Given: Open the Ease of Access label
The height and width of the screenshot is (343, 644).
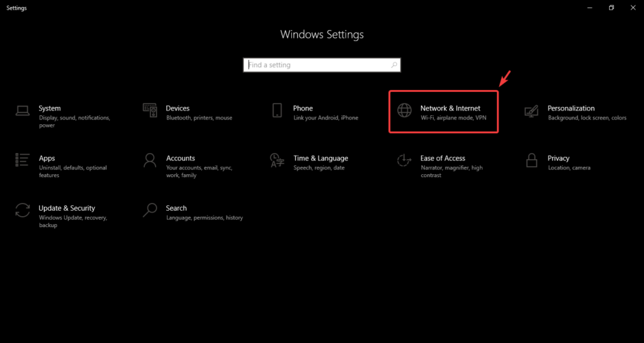Looking at the screenshot, I should click(x=443, y=158).
